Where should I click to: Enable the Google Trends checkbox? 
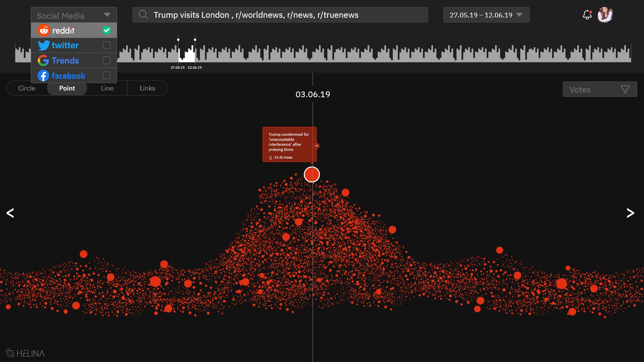click(x=107, y=60)
